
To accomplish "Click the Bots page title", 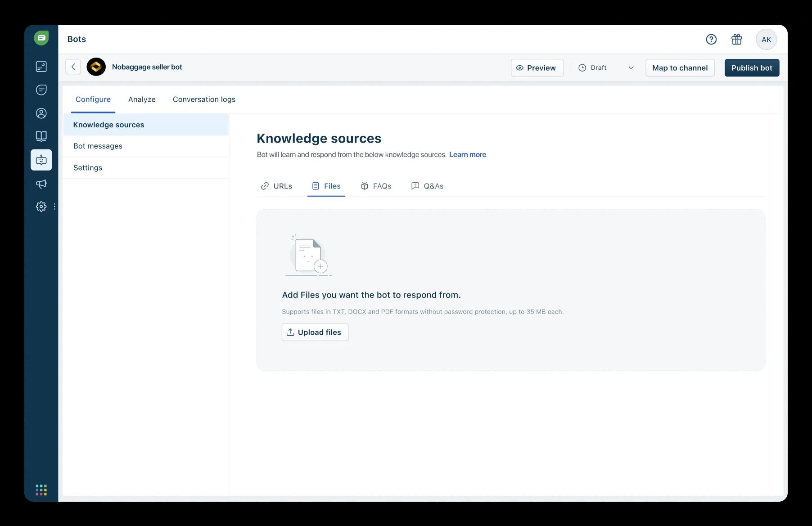I will click(77, 39).
